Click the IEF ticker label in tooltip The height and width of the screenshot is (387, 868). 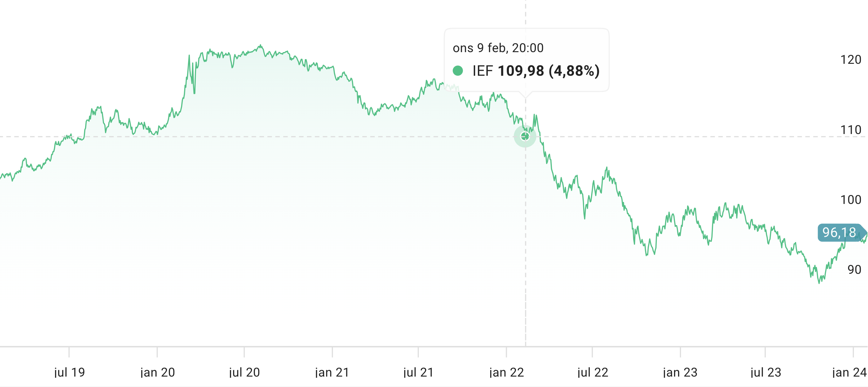point(482,71)
